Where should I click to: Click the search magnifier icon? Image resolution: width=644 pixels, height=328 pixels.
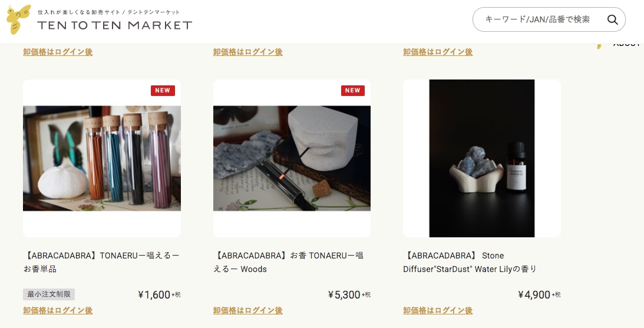pos(612,19)
